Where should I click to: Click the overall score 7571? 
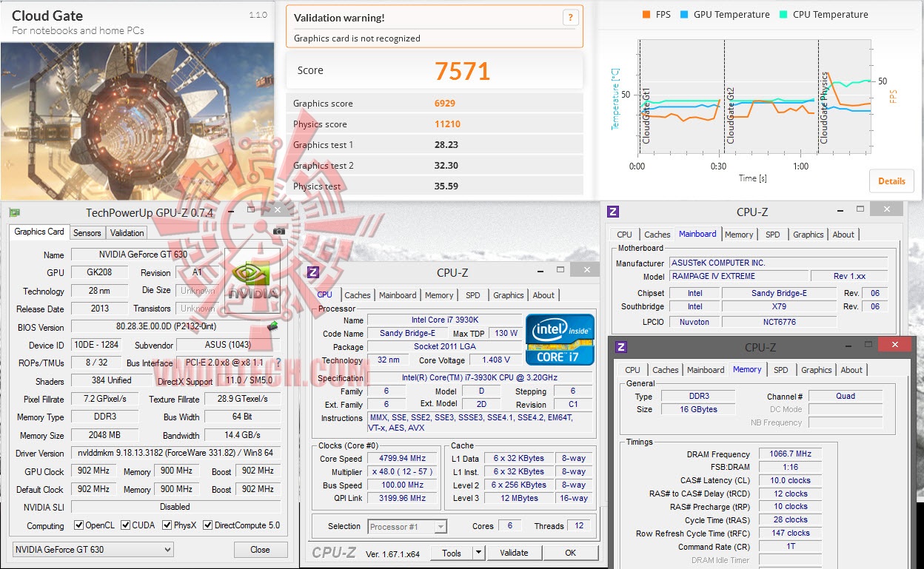click(x=462, y=71)
